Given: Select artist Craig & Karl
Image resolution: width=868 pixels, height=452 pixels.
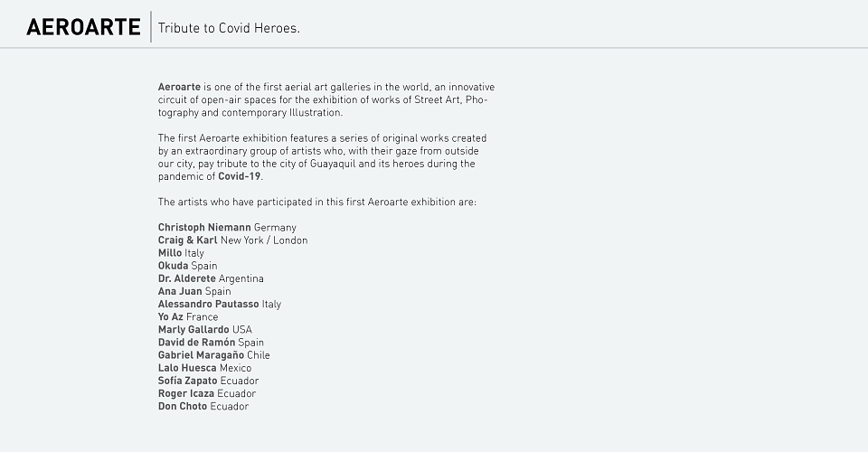Looking at the screenshot, I should pyautogui.click(x=187, y=240).
